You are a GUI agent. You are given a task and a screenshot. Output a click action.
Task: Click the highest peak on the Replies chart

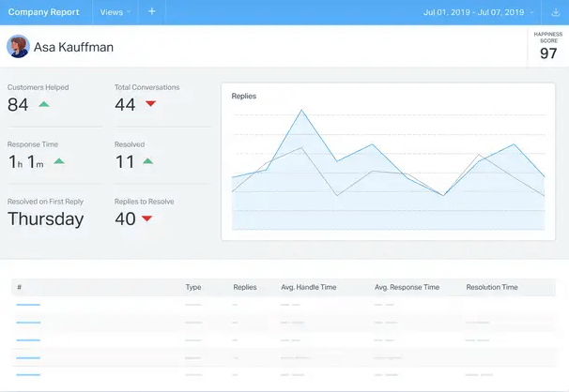(x=301, y=110)
